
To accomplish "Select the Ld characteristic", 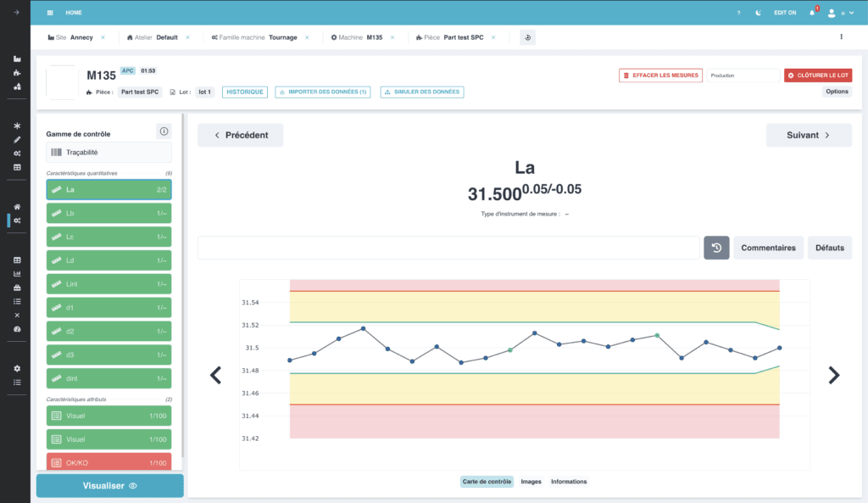I will click(108, 260).
